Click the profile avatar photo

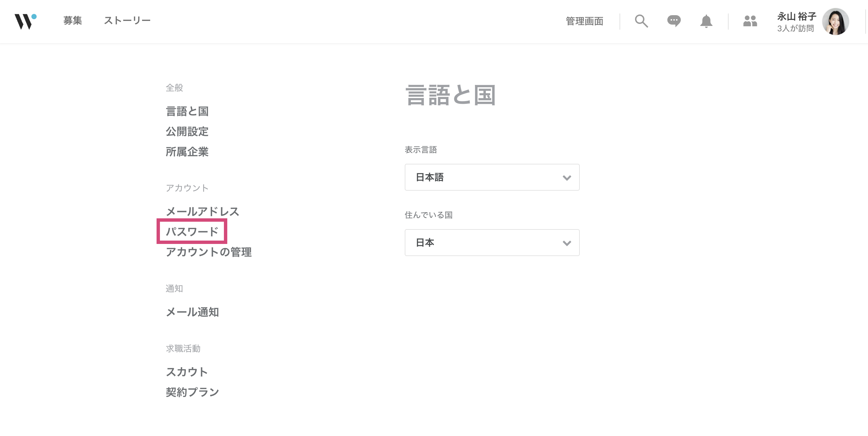coord(835,22)
